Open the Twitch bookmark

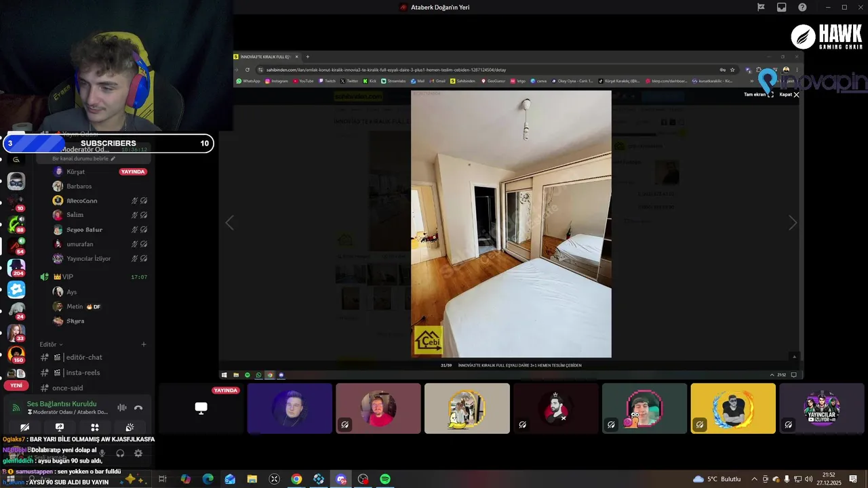(327, 81)
